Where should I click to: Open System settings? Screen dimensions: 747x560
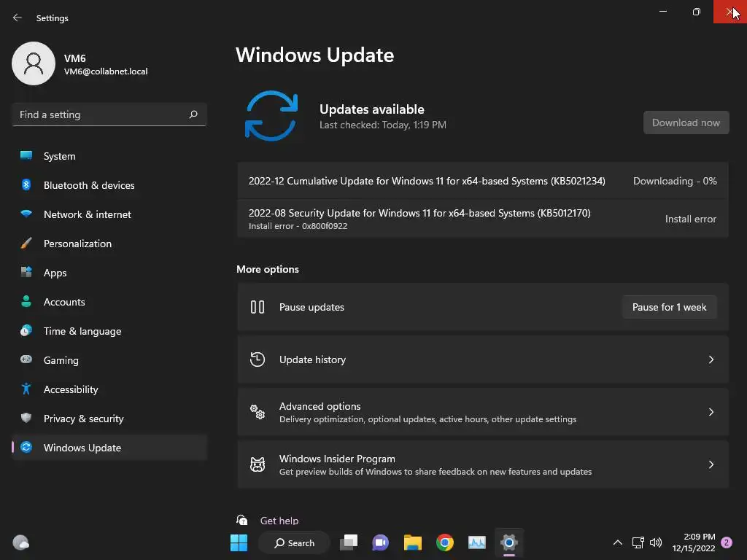pos(109,156)
